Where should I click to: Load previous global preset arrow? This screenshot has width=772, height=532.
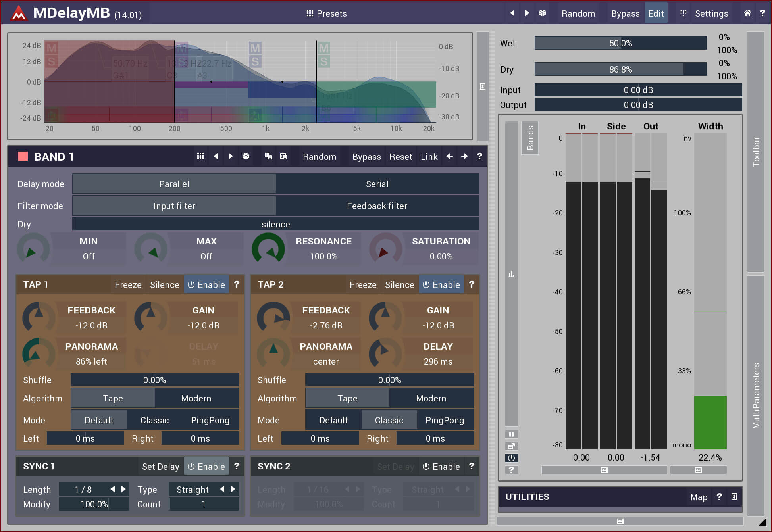point(512,13)
